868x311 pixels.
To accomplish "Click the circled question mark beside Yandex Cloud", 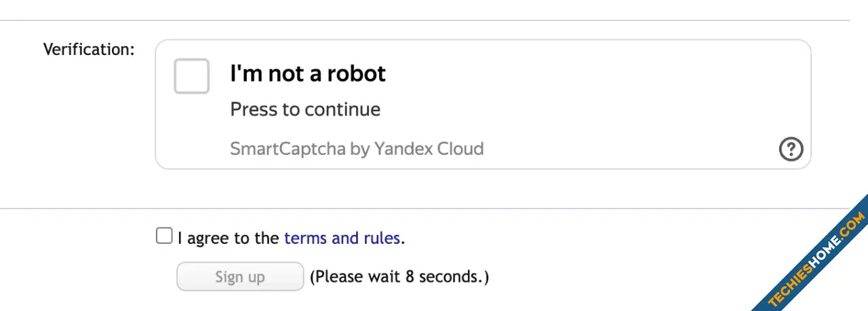I will [x=791, y=149].
